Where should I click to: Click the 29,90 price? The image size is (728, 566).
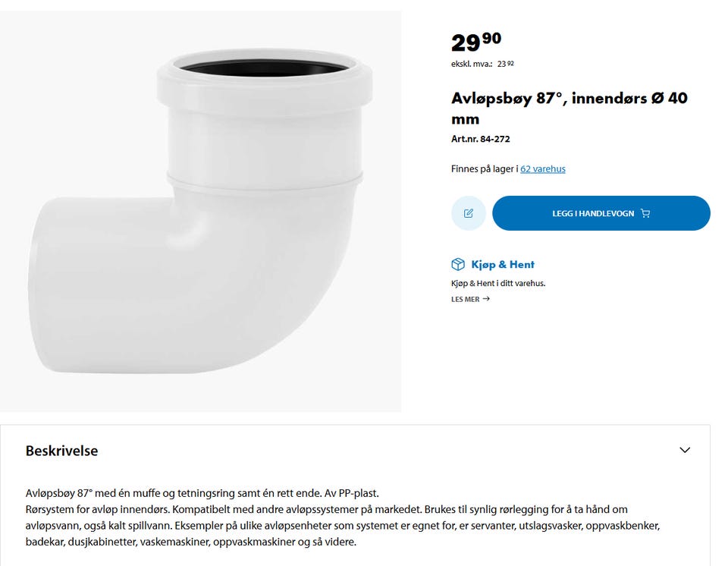click(475, 42)
